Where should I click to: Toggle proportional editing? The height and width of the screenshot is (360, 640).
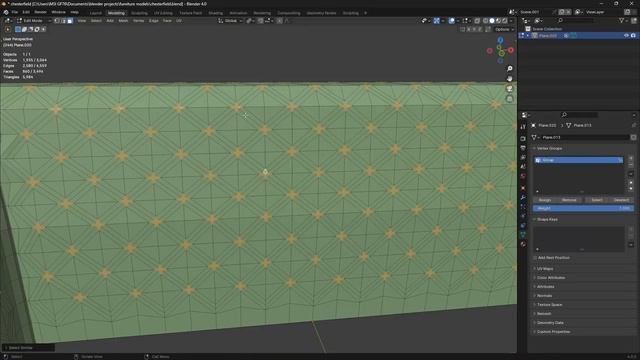[x=280, y=20]
